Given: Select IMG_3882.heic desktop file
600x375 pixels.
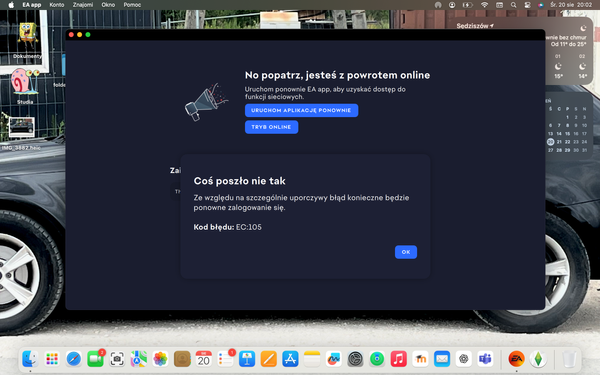Looking at the screenshot, I should [x=21, y=133].
